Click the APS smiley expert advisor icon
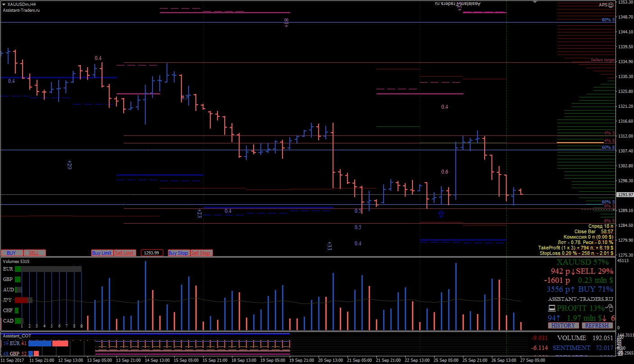The width and height of the screenshot is (634, 364). coord(611,5)
